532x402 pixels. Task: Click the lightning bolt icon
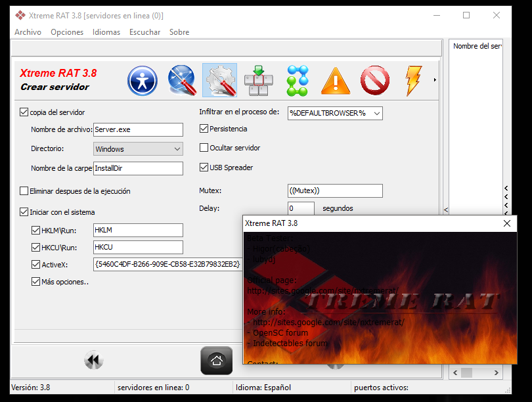[x=414, y=81]
